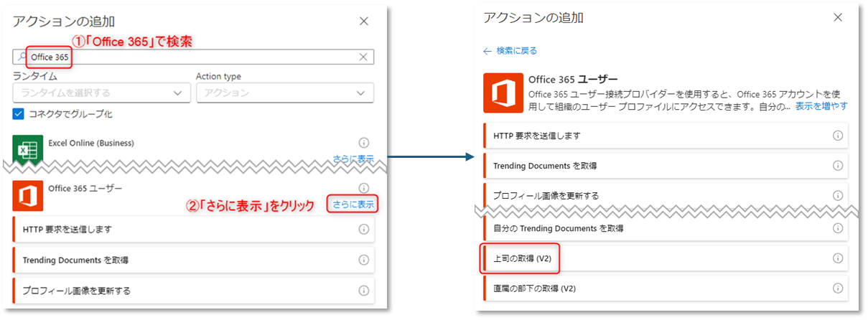
Task: Select プロフィール画像を更新する in right panel
Action: (666, 195)
